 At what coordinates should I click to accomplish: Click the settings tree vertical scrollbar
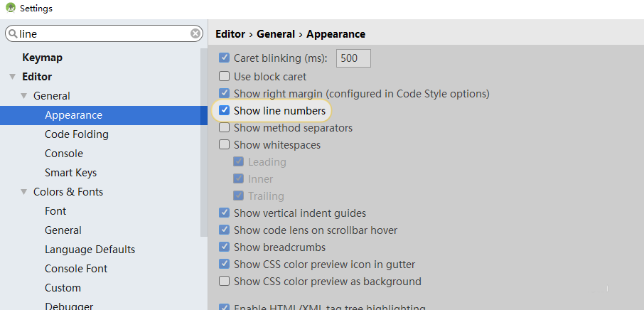pos(204,142)
